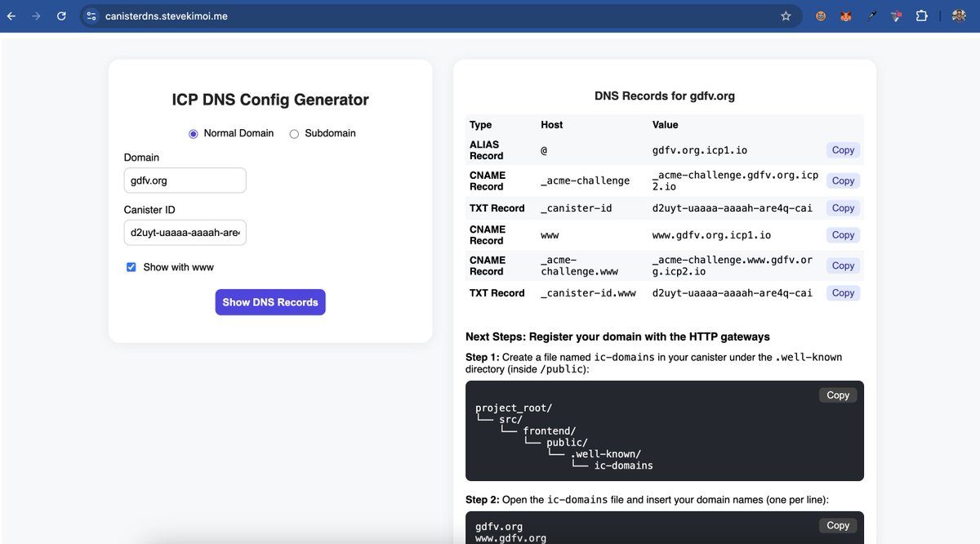Select the Subdomain radio button
This screenshot has height=544, width=980.
294,134
